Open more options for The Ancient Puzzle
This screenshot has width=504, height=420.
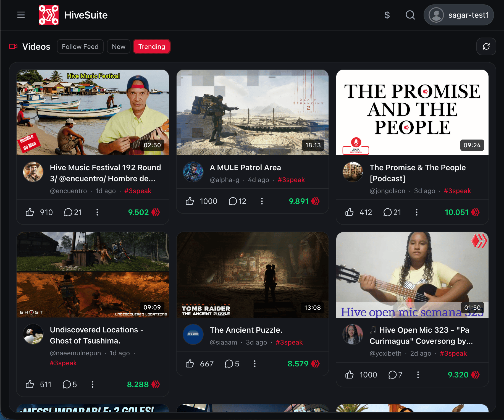255,364
